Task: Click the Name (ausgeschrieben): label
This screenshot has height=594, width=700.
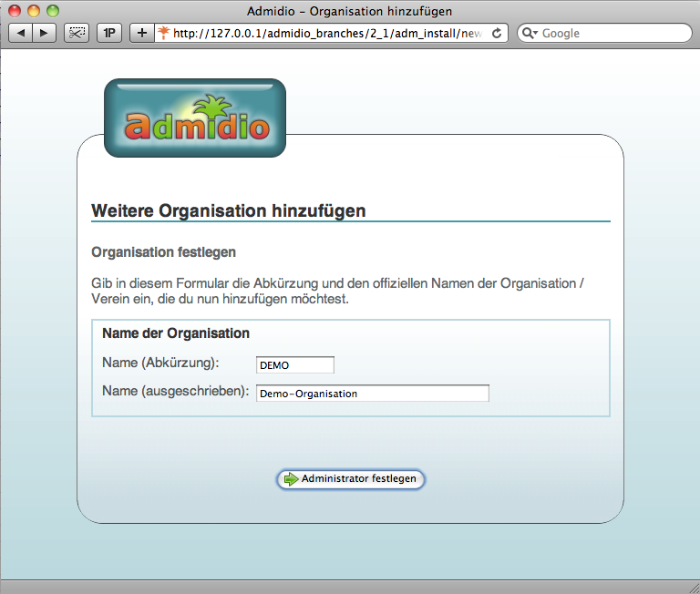Action: coord(175,391)
